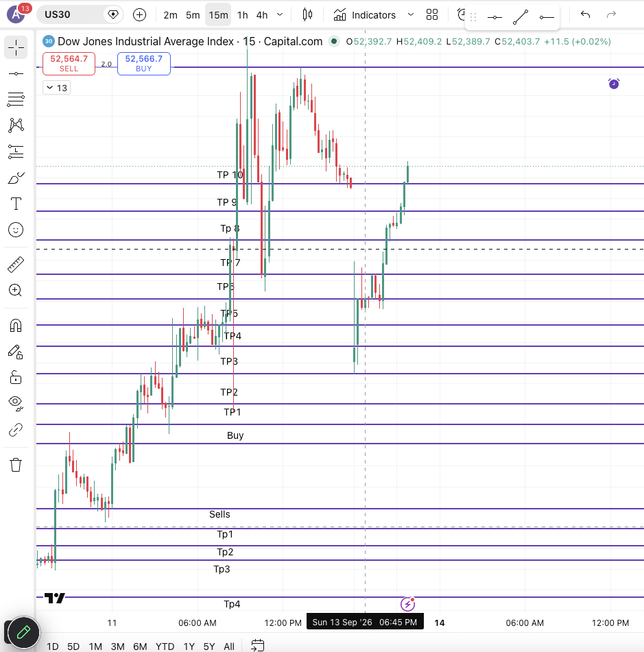Select the crosshair cursor tool
This screenshot has height=652, width=644.
tap(16, 47)
